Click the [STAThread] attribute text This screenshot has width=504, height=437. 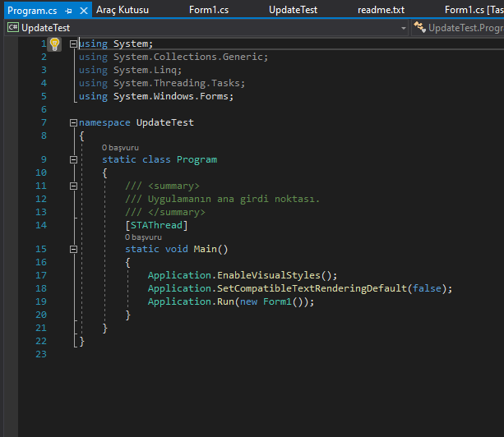click(x=156, y=225)
